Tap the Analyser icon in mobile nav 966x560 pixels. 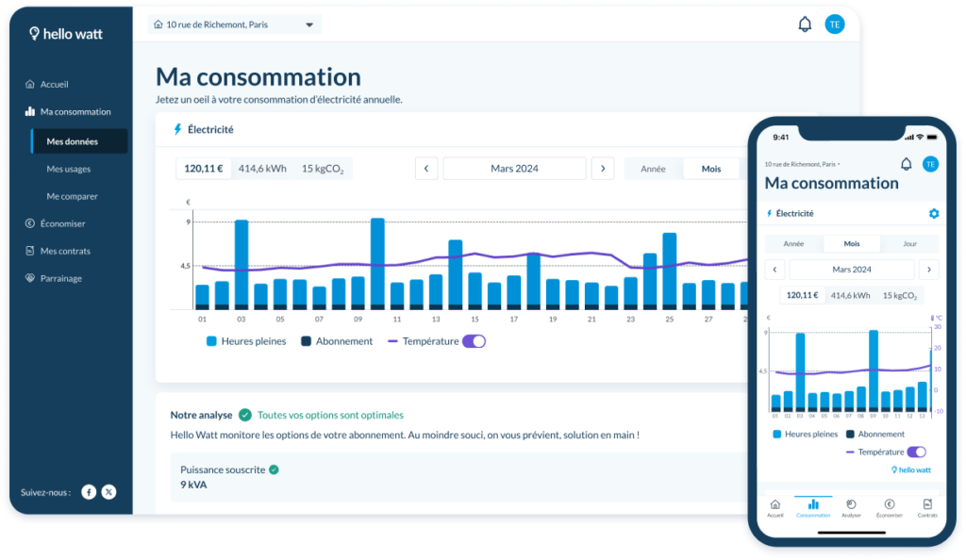coord(851,505)
